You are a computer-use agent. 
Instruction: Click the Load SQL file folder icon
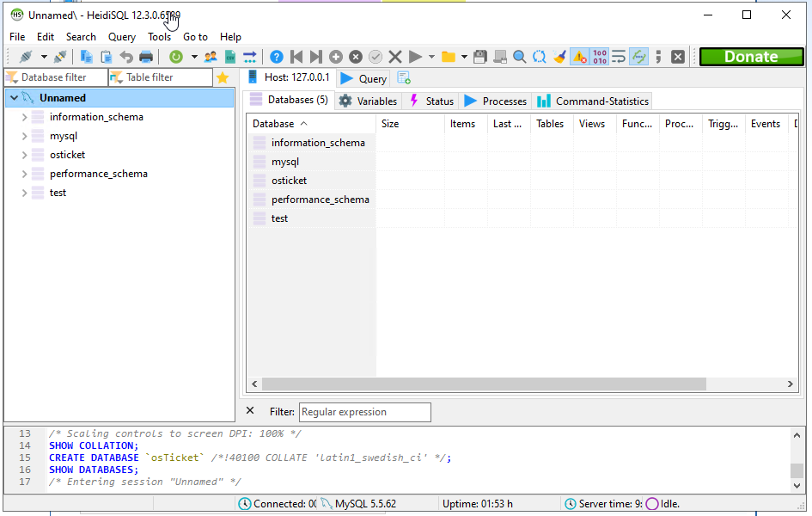click(448, 57)
